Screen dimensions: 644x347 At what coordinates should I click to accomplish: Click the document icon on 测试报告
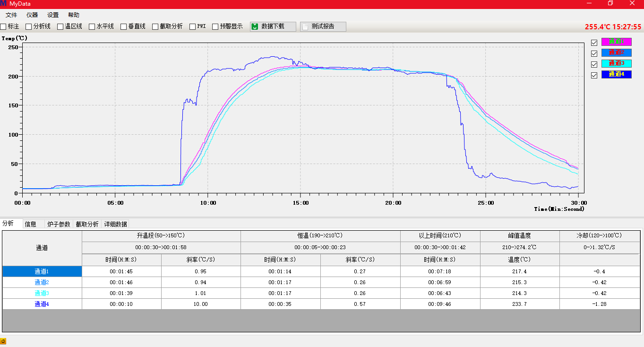click(x=305, y=26)
